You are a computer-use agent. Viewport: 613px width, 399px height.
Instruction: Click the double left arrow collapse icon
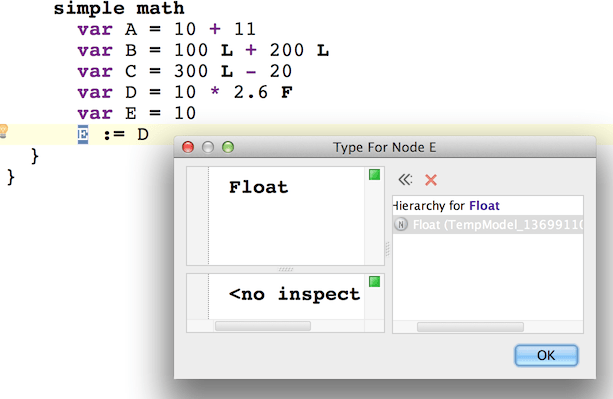(x=405, y=179)
